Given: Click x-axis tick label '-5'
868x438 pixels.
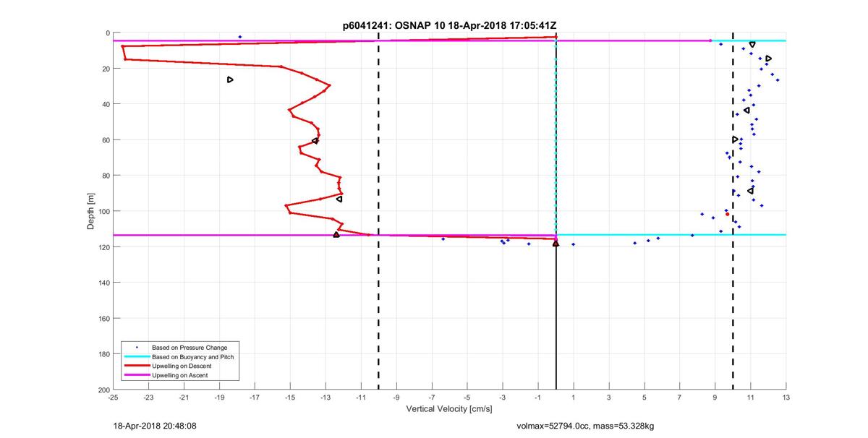Looking at the screenshot, I should 467,398.
